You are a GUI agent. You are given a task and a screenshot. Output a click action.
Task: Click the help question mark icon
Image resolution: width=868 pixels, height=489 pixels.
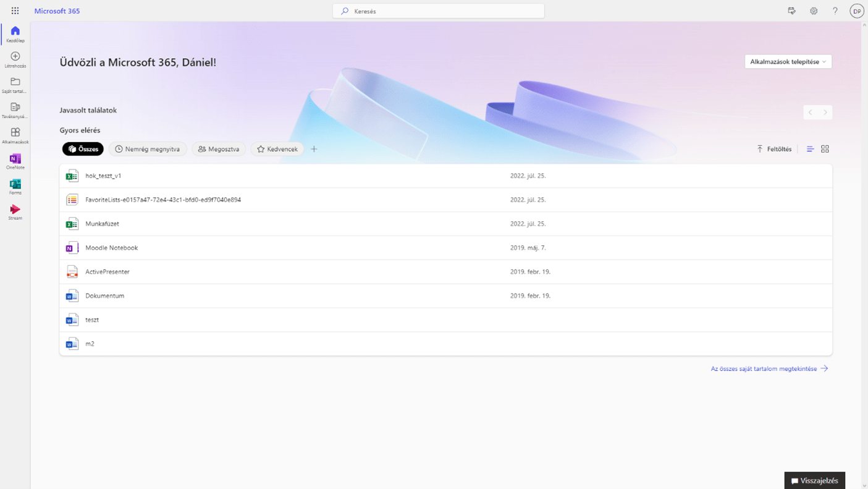click(835, 11)
